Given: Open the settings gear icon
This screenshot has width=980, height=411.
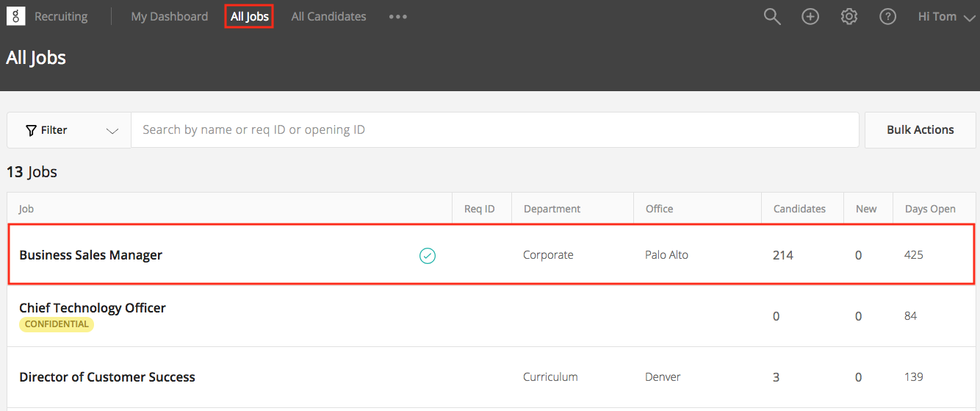Looking at the screenshot, I should click(x=849, y=16).
